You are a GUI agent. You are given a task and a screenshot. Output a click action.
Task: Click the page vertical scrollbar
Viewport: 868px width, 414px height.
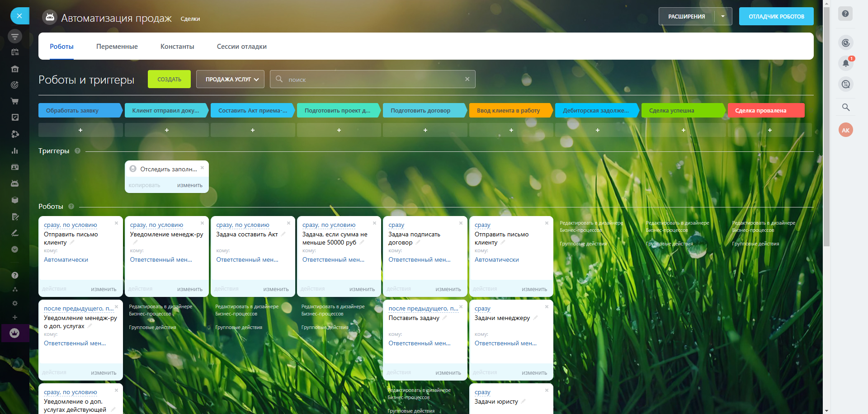pos(826,127)
